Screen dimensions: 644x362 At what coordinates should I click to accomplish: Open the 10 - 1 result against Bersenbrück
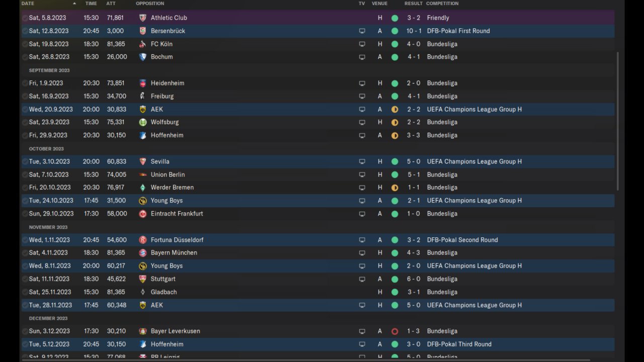coord(414,31)
